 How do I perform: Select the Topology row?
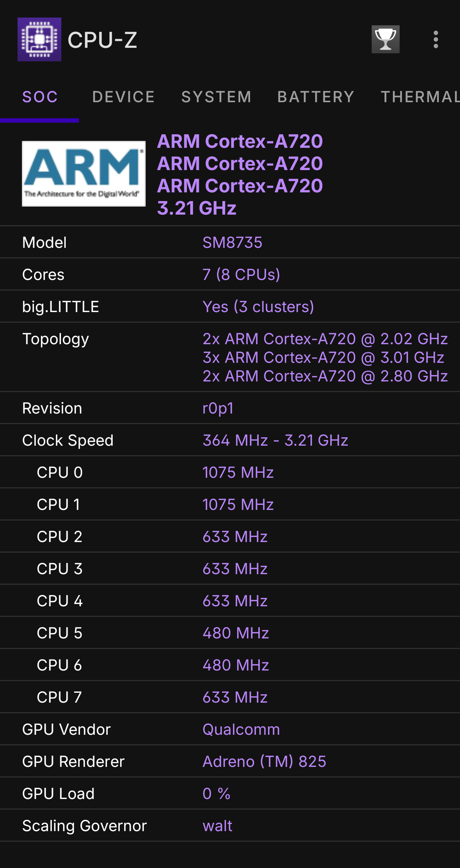coord(230,357)
